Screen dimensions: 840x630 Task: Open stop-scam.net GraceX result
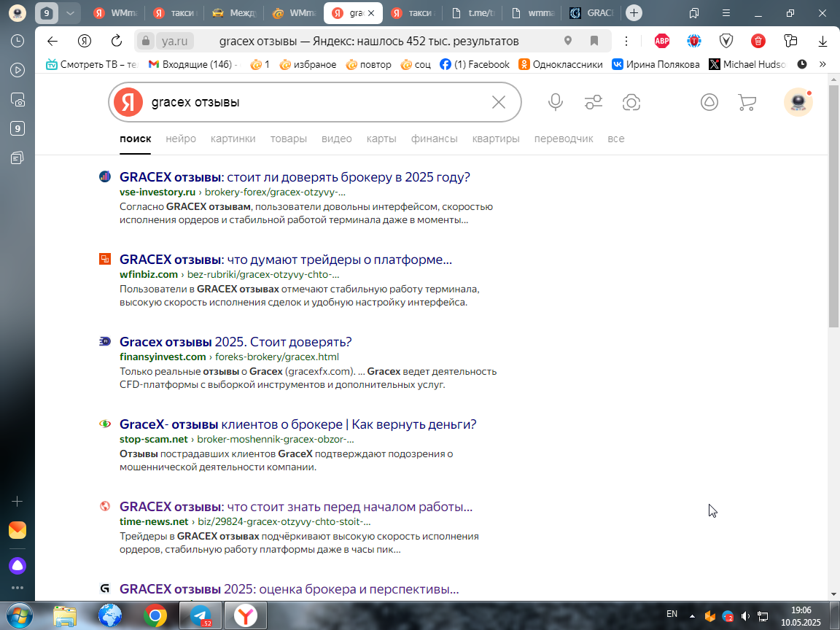tap(297, 425)
